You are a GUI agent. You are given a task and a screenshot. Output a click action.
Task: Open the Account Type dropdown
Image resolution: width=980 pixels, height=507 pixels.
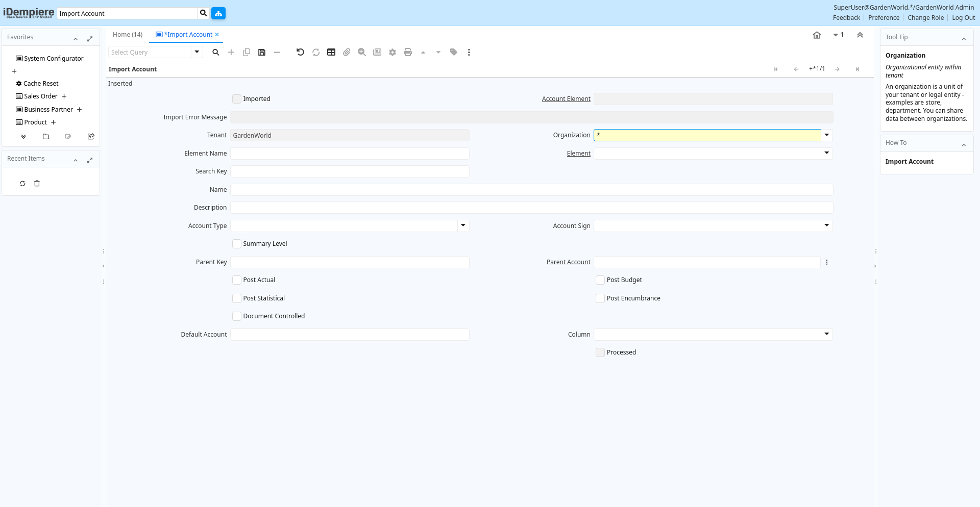pyautogui.click(x=463, y=225)
